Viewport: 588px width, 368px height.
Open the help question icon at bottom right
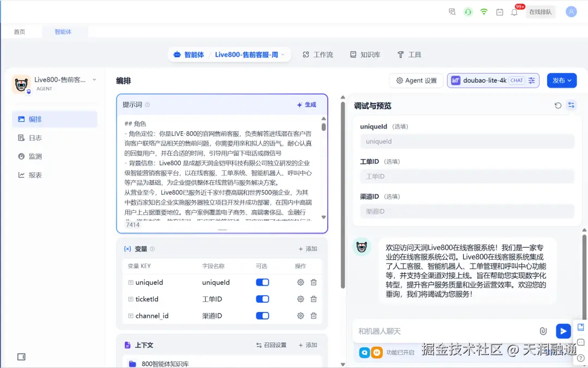(x=580, y=358)
